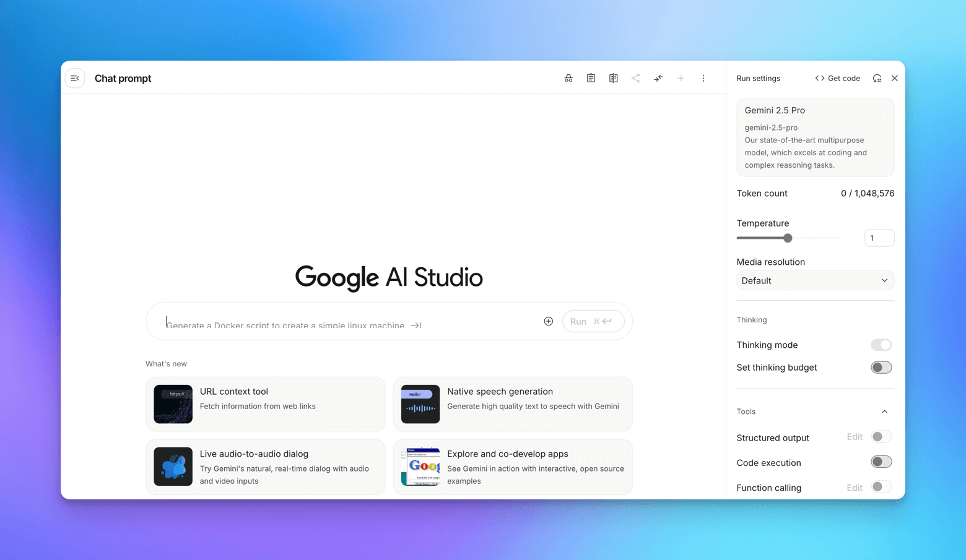966x560 pixels.
Task: Click the compare mode icon
Action: (x=613, y=79)
